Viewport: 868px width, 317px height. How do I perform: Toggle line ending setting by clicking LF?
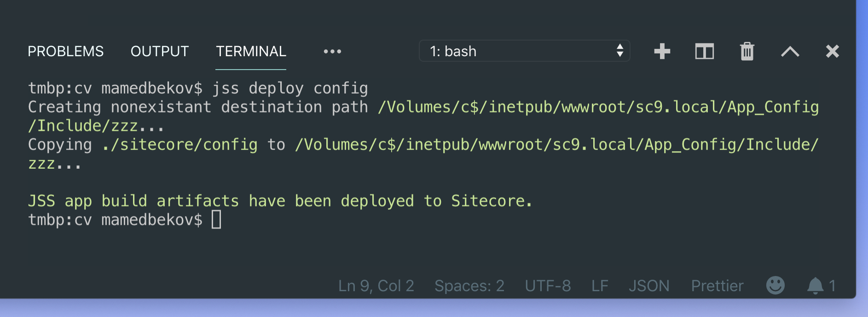point(599,286)
